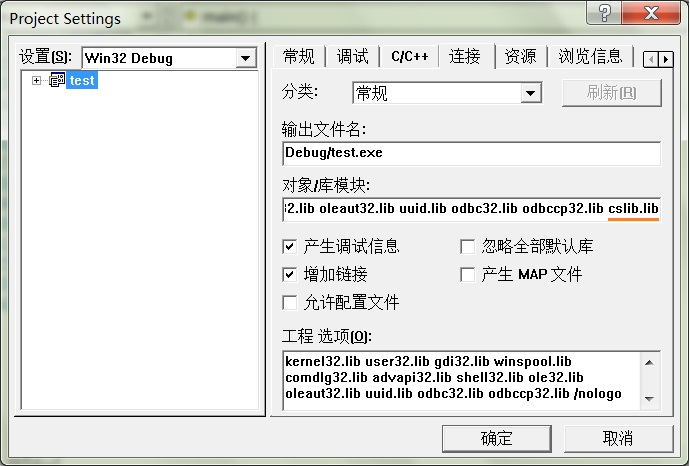This screenshot has width=690, height=466.
Task: Uncheck the 增加链接 checkbox
Action: point(290,274)
